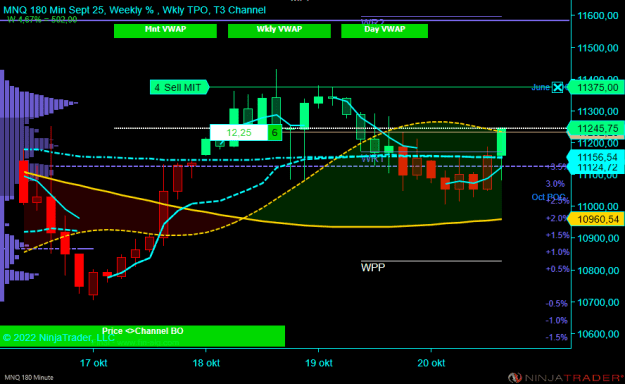Image resolution: width=625 pixels, height=384 pixels.
Task: Click the Day VWAP green button
Action: (385, 31)
